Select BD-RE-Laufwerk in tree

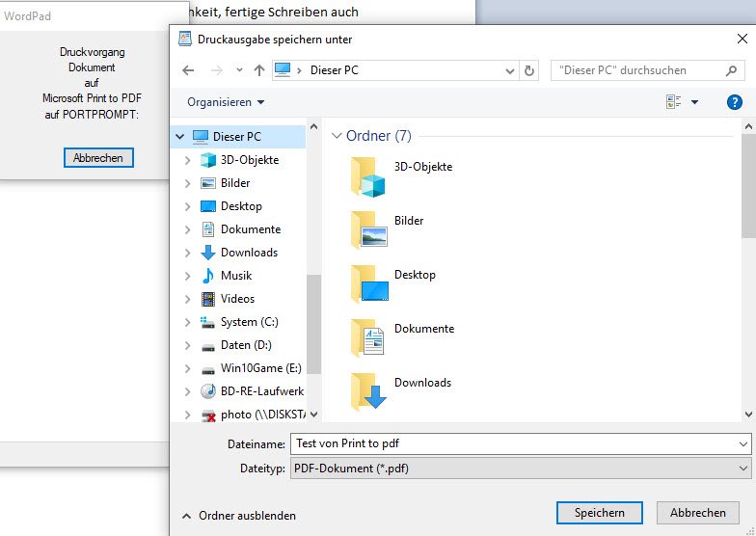pyautogui.click(x=253, y=391)
